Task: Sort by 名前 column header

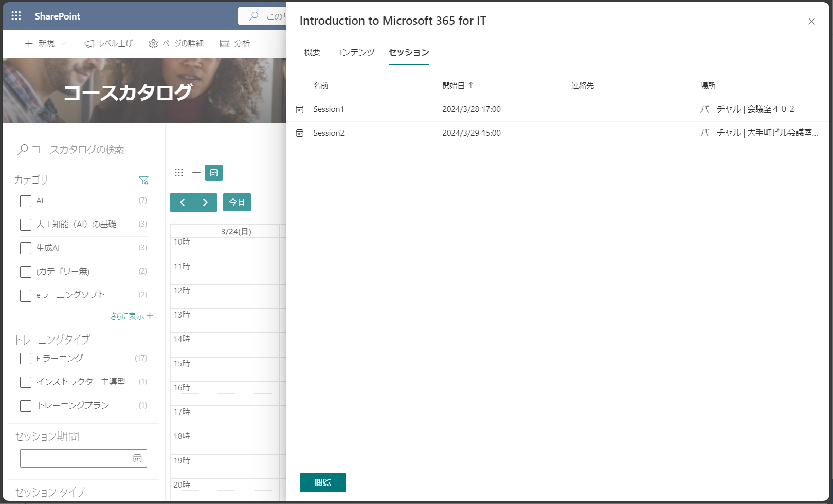Action: [x=321, y=85]
